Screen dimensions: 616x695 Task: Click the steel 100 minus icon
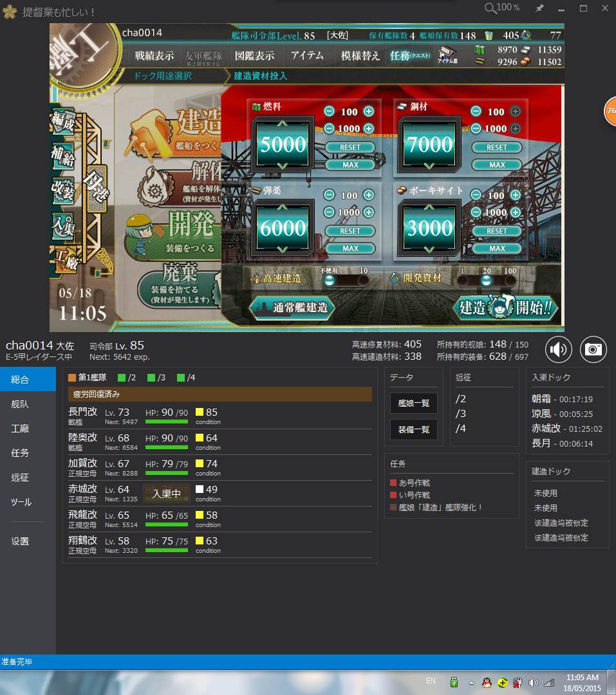click(476, 111)
